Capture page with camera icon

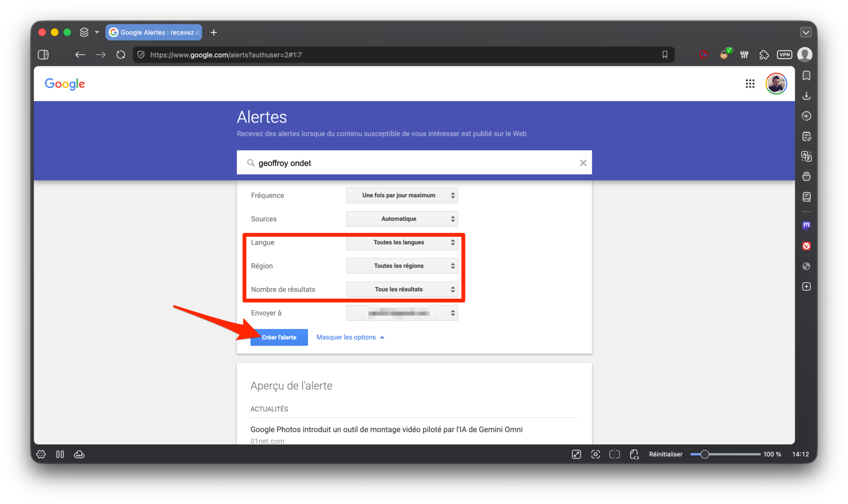595,454
